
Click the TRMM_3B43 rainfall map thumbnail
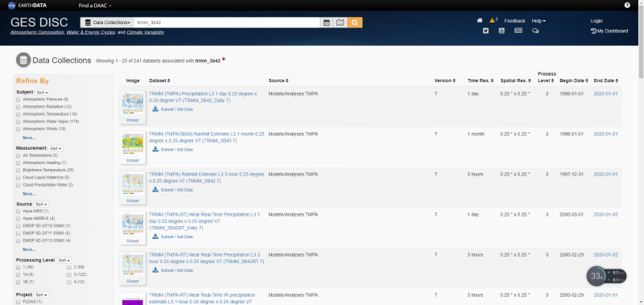pyautogui.click(x=133, y=144)
